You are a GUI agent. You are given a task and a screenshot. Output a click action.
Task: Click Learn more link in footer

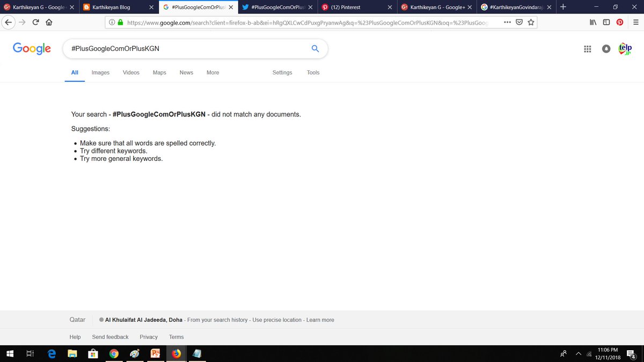click(x=320, y=320)
